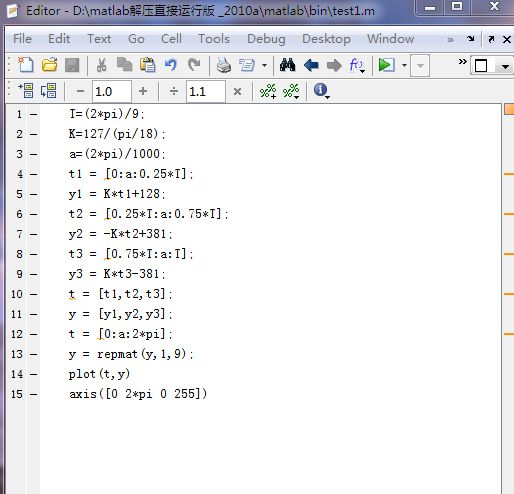Run test1.m with the green play icon
The image size is (514, 494).
pyautogui.click(x=386, y=65)
